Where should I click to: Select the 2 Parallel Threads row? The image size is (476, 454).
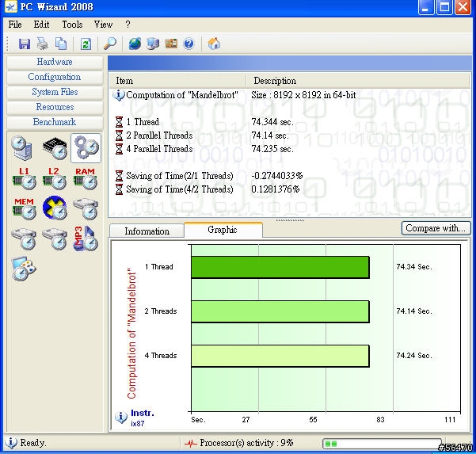point(289,135)
